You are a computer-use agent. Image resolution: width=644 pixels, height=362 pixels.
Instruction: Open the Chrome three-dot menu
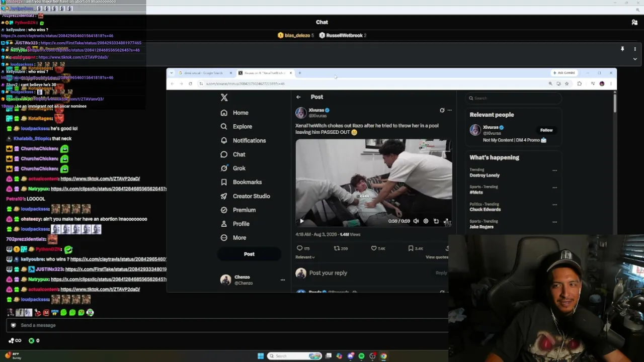pyautogui.click(x=611, y=84)
